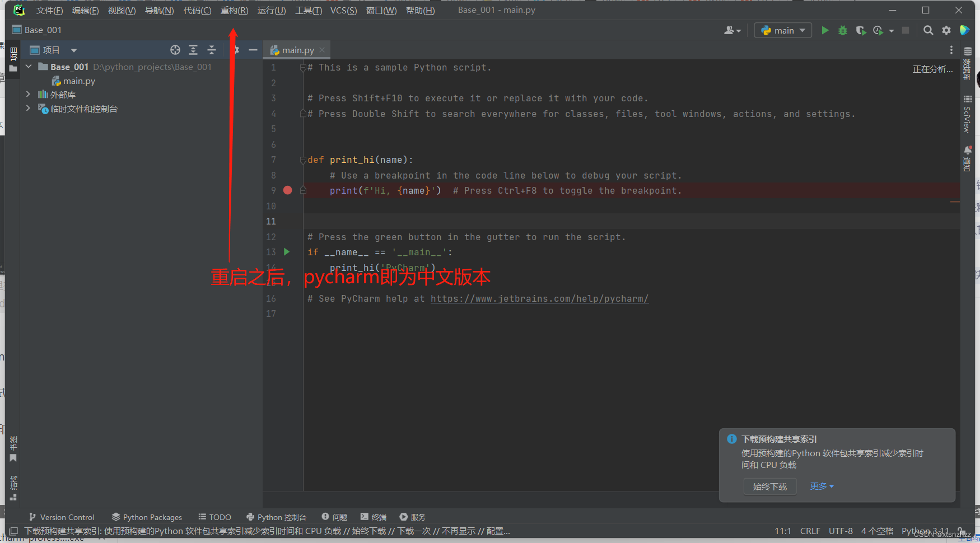980x543 pixels.
Task: Click CRLF line separator in status bar
Action: pos(810,531)
